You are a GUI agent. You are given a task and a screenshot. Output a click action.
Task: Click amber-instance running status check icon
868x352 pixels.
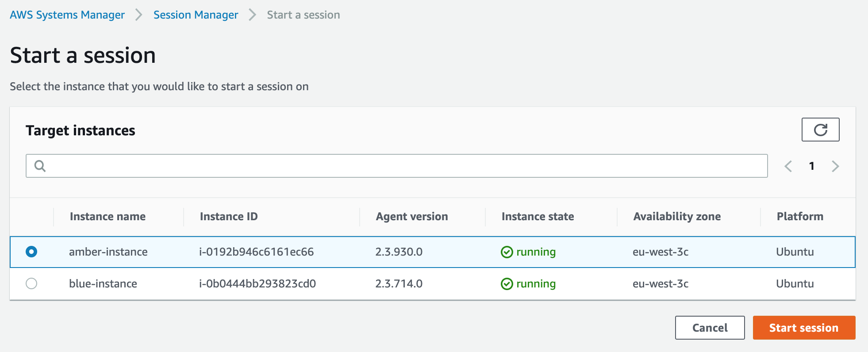click(x=507, y=252)
